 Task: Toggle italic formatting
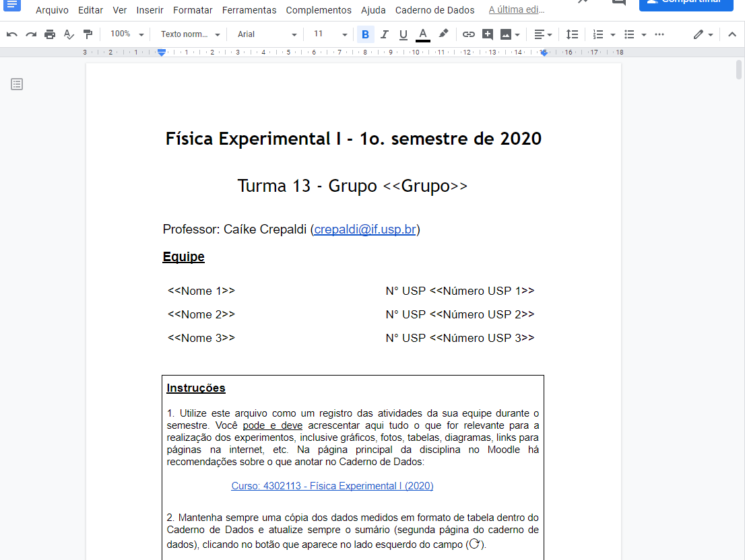tap(385, 34)
